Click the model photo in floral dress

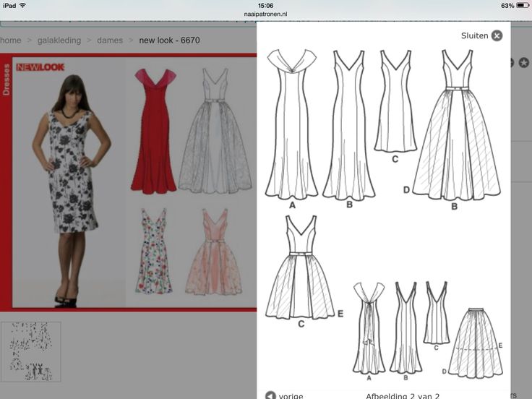click(x=71, y=191)
